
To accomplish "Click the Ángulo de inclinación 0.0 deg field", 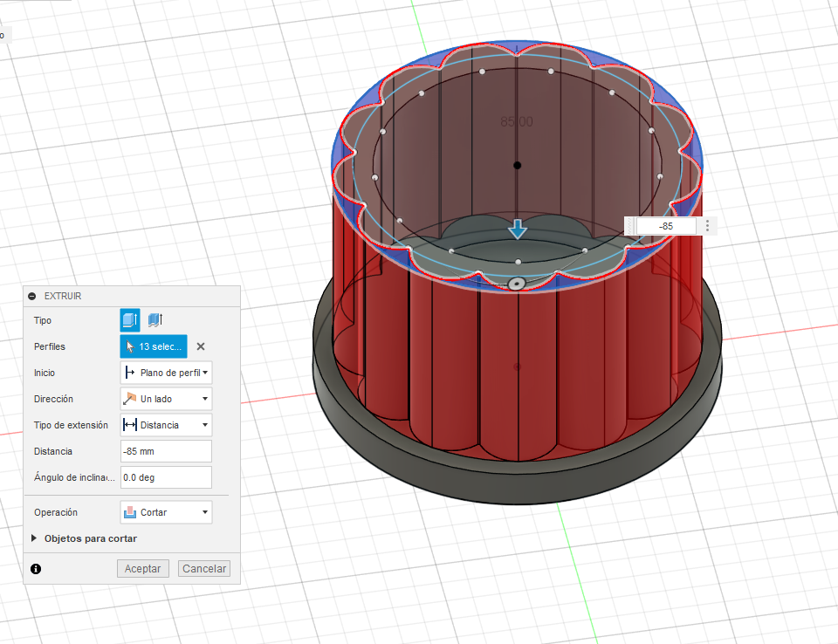I will point(166,477).
